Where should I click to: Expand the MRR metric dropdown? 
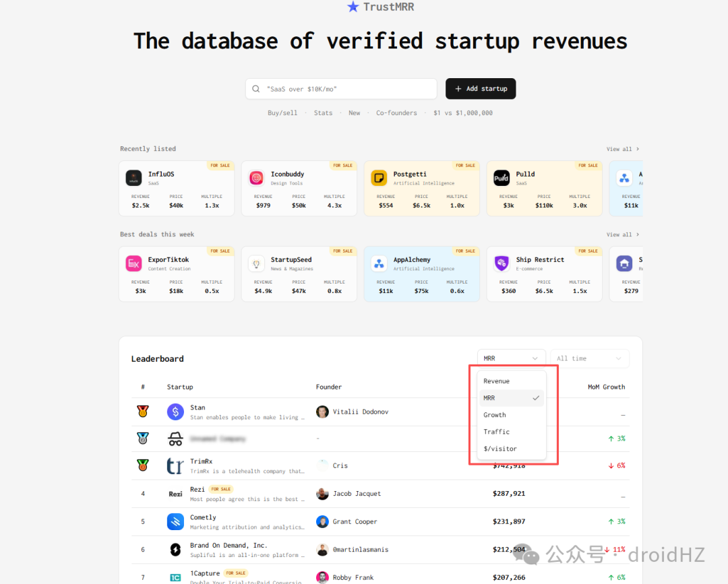coord(511,358)
